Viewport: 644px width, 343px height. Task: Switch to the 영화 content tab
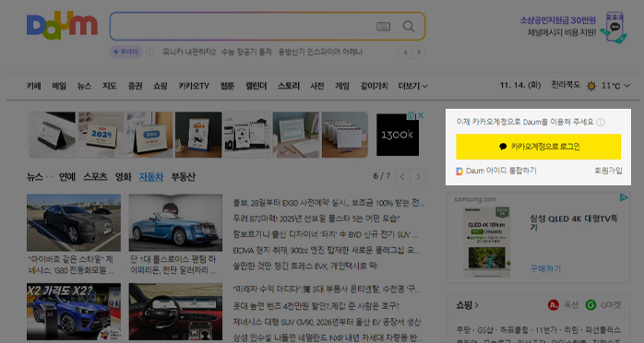[x=124, y=177]
